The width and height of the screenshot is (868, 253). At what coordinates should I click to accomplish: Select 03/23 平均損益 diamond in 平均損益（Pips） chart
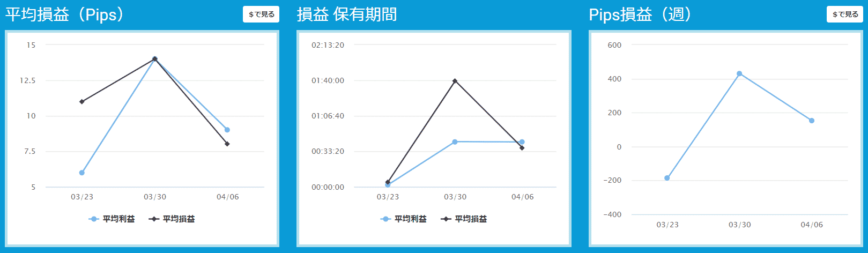(81, 101)
